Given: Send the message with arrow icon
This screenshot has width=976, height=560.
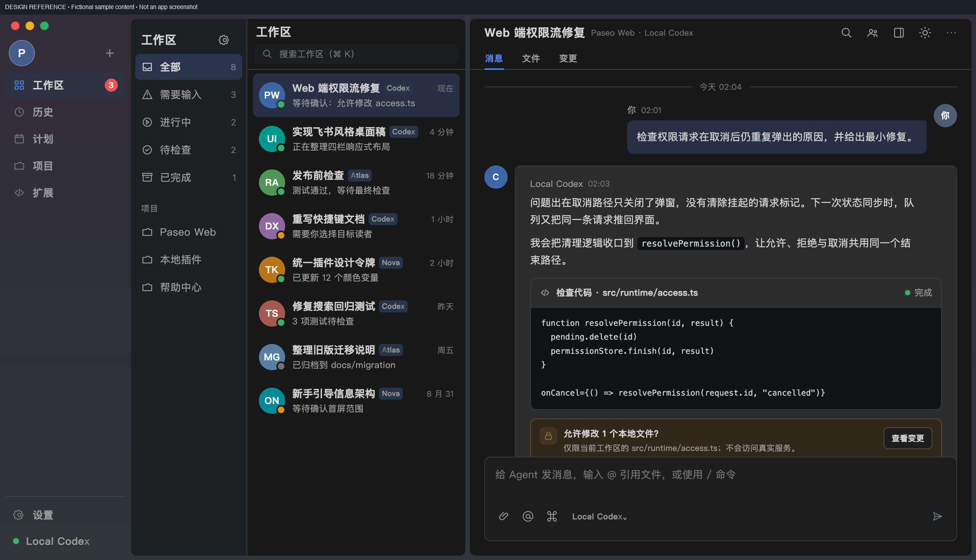Looking at the screenshot, I should pyautogui.click(x=937, y=516).
